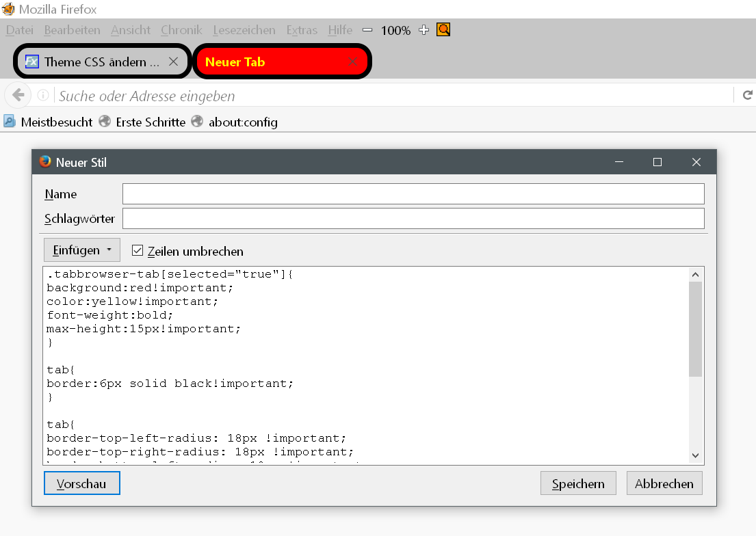Click the Mozilla Firefox window title icon
This screenshot has width=756, height=536.
8,9
